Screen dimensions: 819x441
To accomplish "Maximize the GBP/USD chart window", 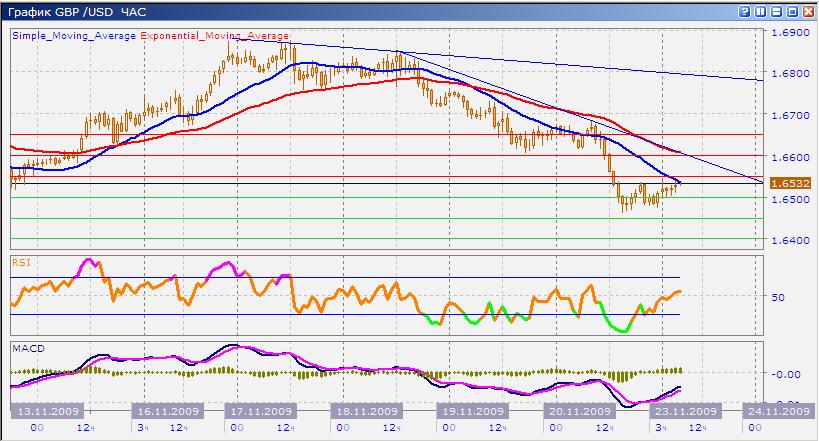I will pos(792,11).
